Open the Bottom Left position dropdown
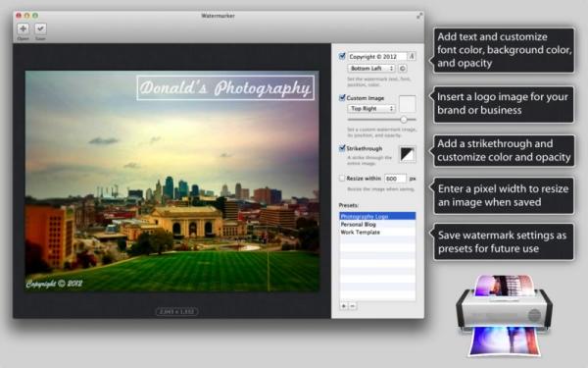 (371, 69)
